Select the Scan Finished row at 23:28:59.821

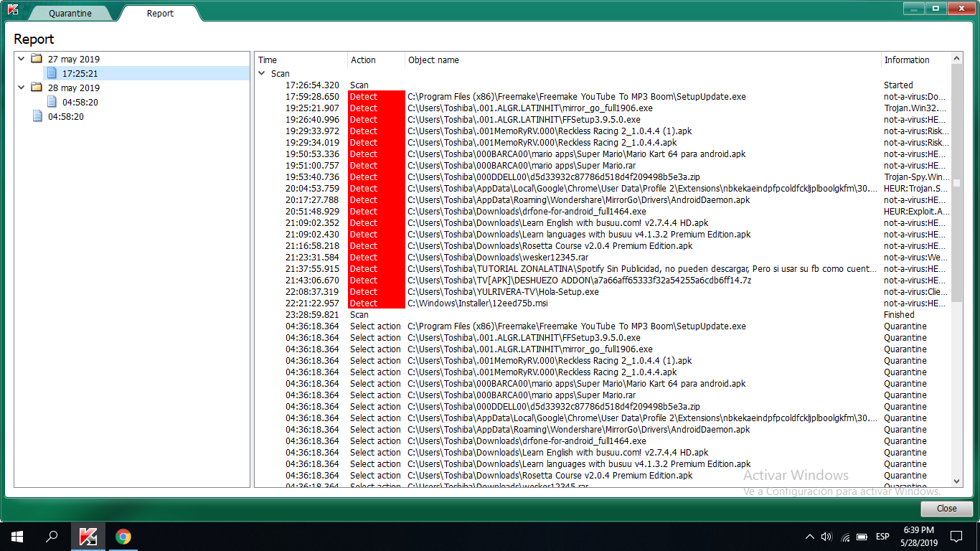pyautogui.click(x=604, y=314)
